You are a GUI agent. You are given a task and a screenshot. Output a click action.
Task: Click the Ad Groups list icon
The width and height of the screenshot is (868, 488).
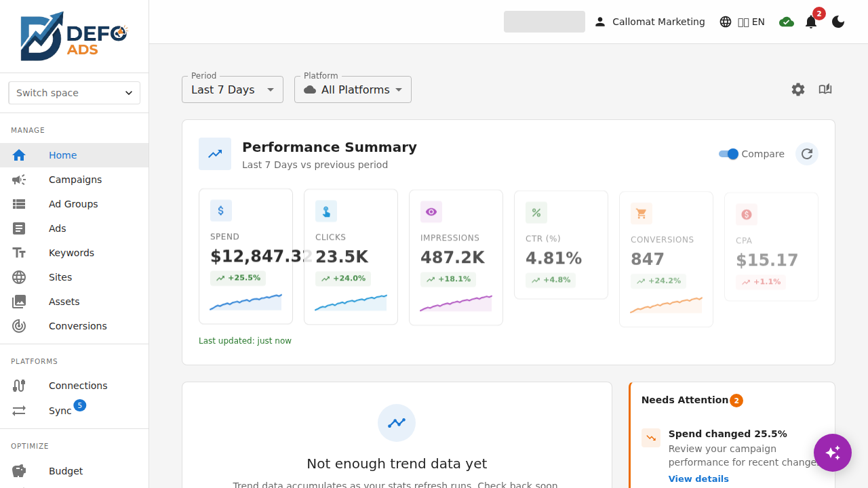pyautogui.click(x=19, y=204)
